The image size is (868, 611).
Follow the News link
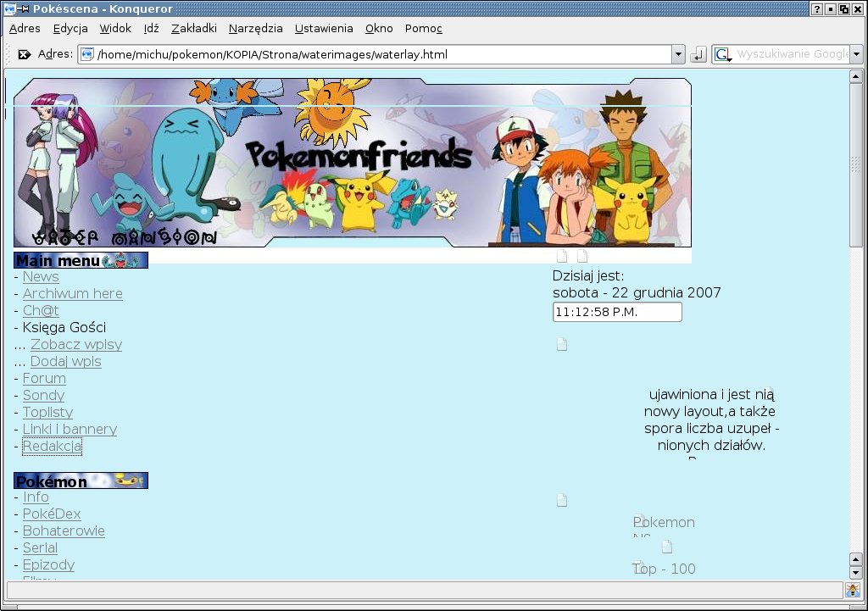(41, 277)
